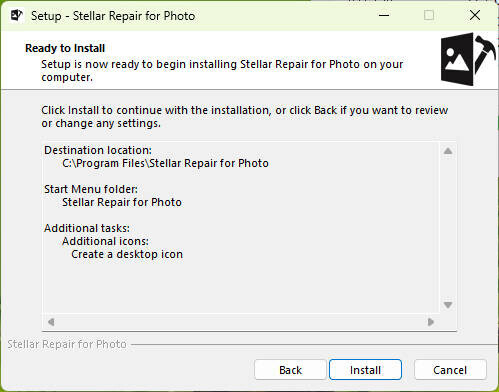Click summary box scroll up arrow
499x392 pixels.
[448, 151]
